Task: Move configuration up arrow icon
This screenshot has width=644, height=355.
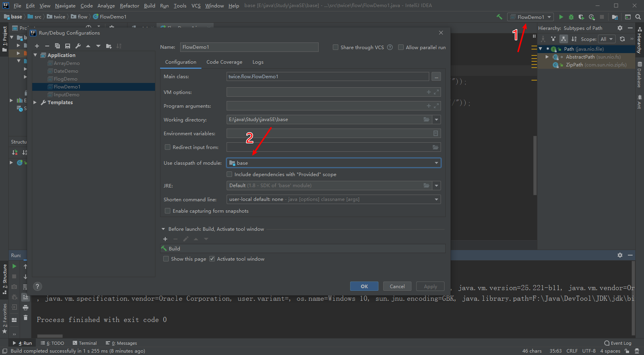Action: [88, 46]
